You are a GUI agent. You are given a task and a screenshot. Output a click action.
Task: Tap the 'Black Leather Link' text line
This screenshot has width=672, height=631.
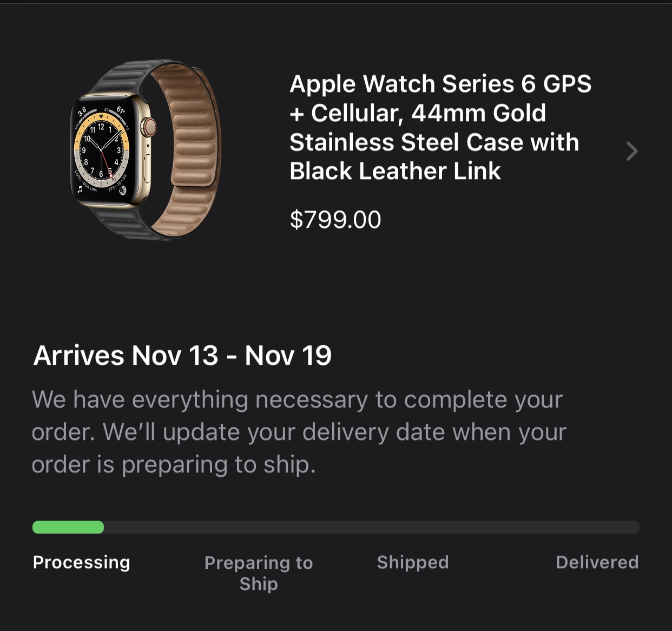pos(395,171)
